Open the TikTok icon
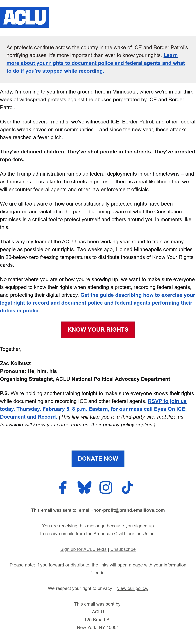 (127, 487)
